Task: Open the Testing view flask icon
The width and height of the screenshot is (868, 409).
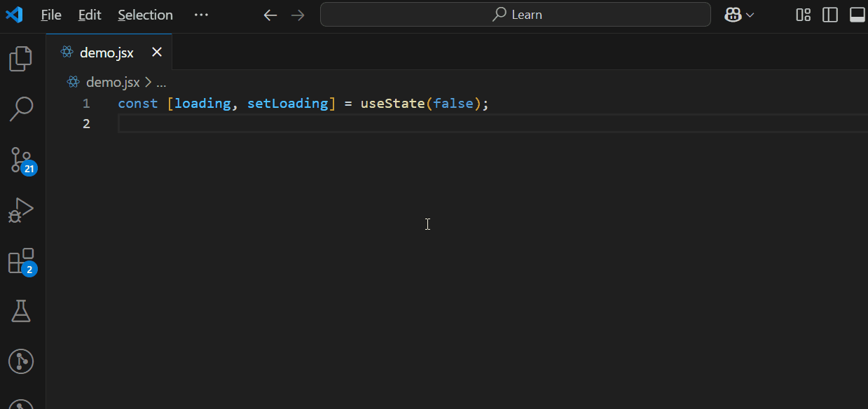Action: [20, 311]
